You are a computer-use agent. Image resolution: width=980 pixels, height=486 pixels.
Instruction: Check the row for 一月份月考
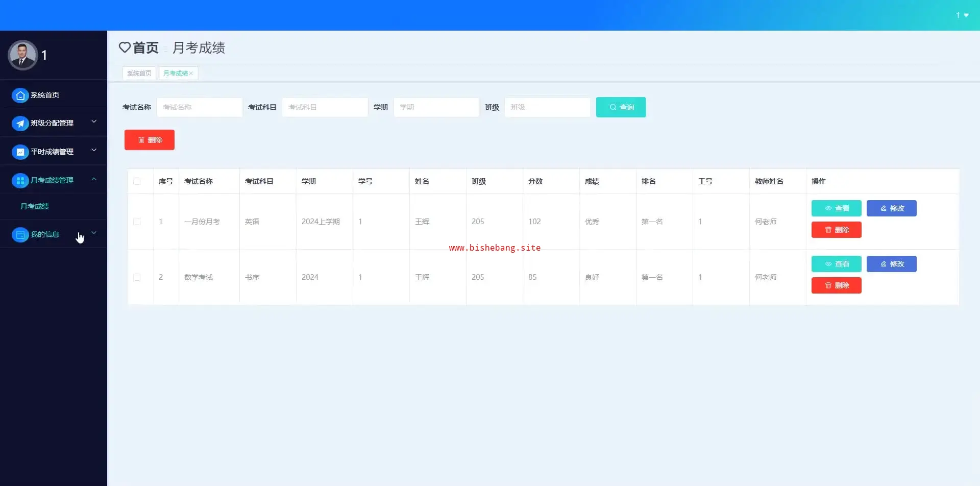[x=137, y=222]
